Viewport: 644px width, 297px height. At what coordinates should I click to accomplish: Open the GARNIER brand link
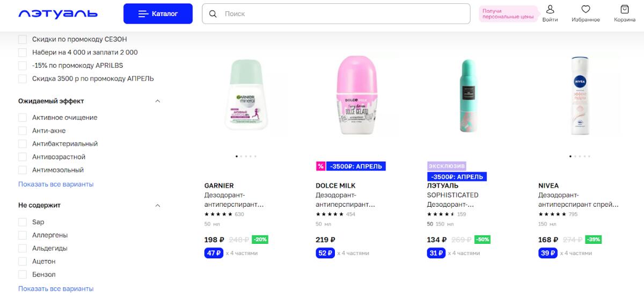click(219, 186)
